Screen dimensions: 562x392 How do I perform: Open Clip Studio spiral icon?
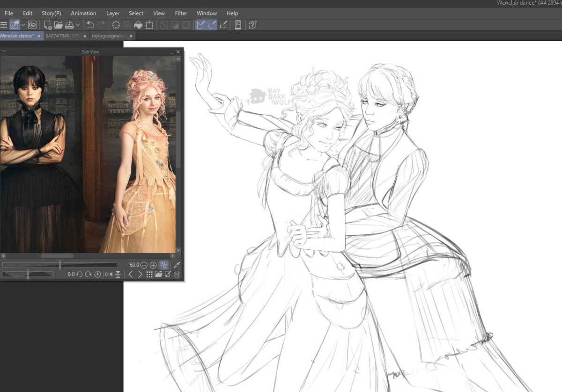click(x=32, y=25)
